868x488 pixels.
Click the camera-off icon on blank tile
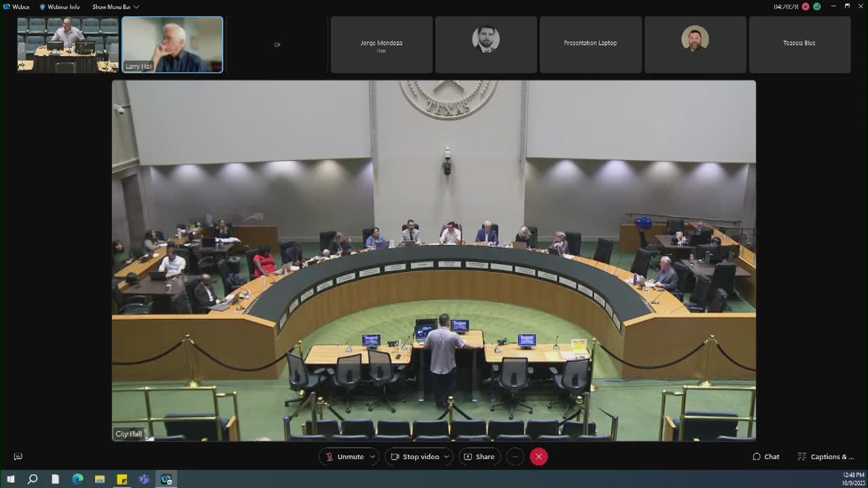[x=277, y=45]
